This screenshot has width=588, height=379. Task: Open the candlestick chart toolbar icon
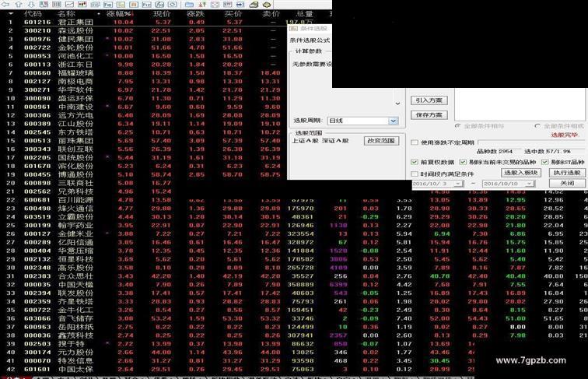82,5
